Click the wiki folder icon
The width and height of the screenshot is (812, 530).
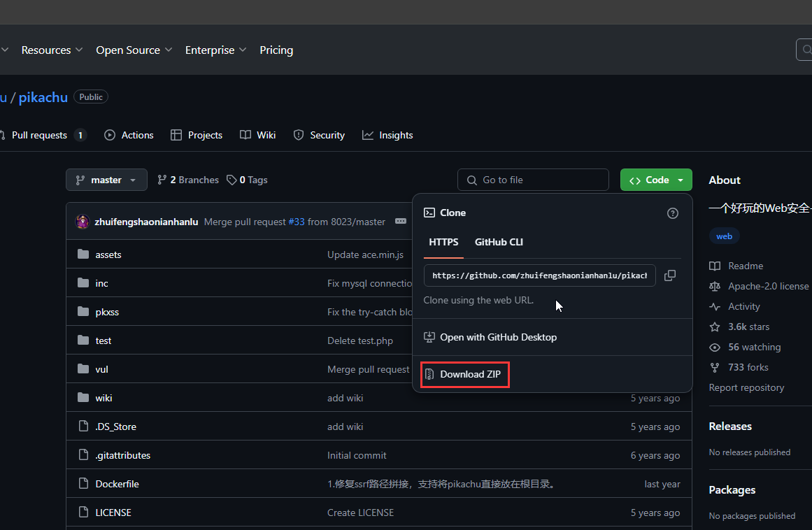(83, 397)
